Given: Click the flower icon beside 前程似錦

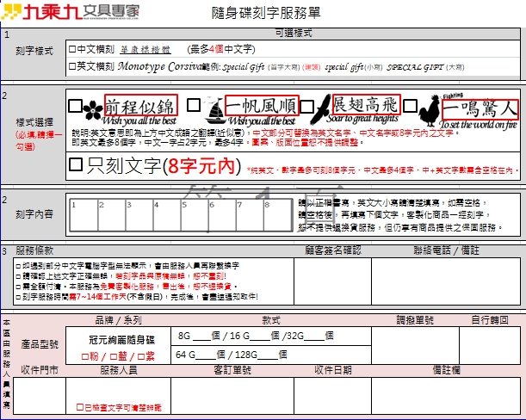Looking at the screenshot, I should click(x=93, y=110).
